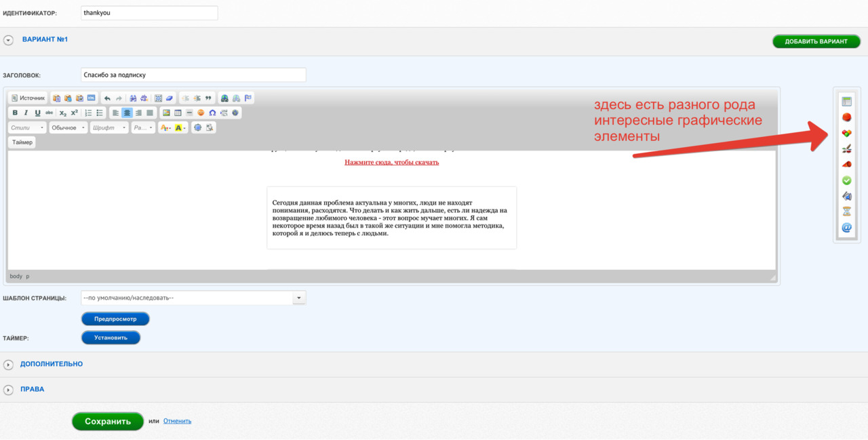868x440 pixels.
Task: Toggle italic text formatting
Action: pyautogui.click(x=26, y=113)
